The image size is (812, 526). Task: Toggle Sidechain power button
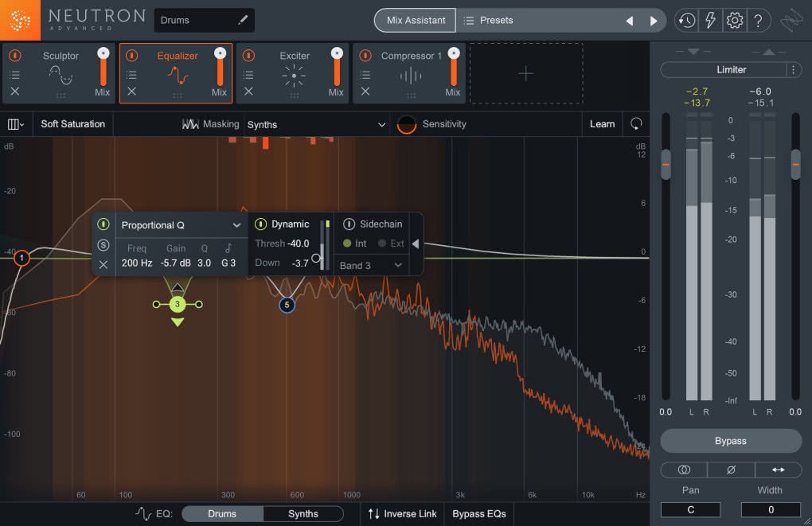[349, 224]
